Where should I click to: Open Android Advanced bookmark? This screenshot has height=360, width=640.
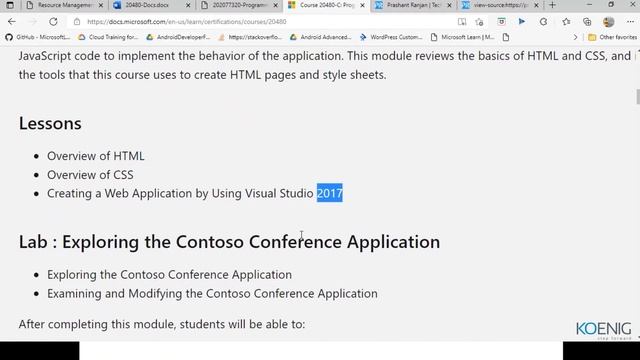point(321,37)
